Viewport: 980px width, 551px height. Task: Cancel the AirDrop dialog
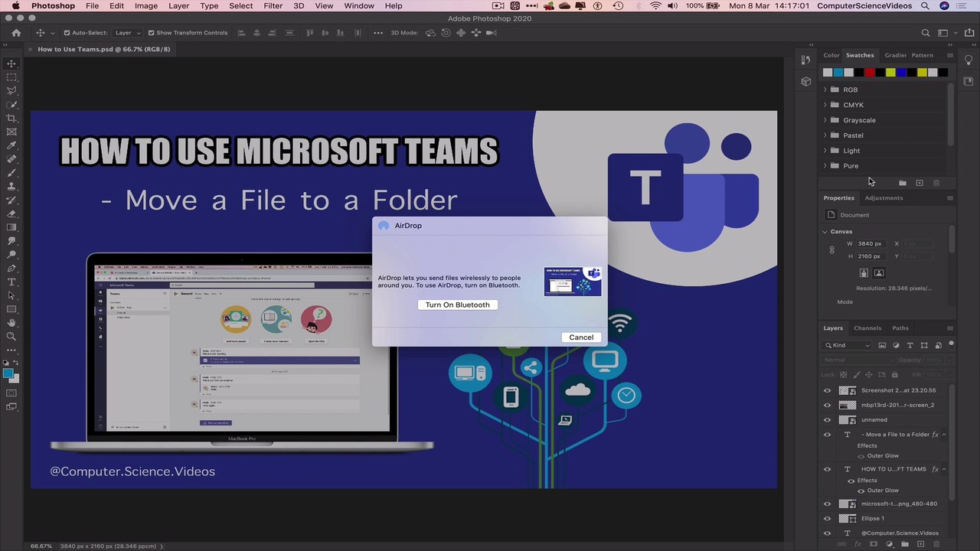pos(581,337)
